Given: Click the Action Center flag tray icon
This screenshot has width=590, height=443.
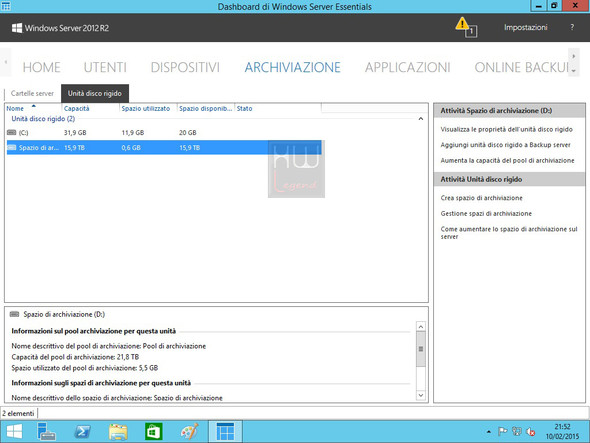Looking at the screenshot, I should (x=502, y=431).
